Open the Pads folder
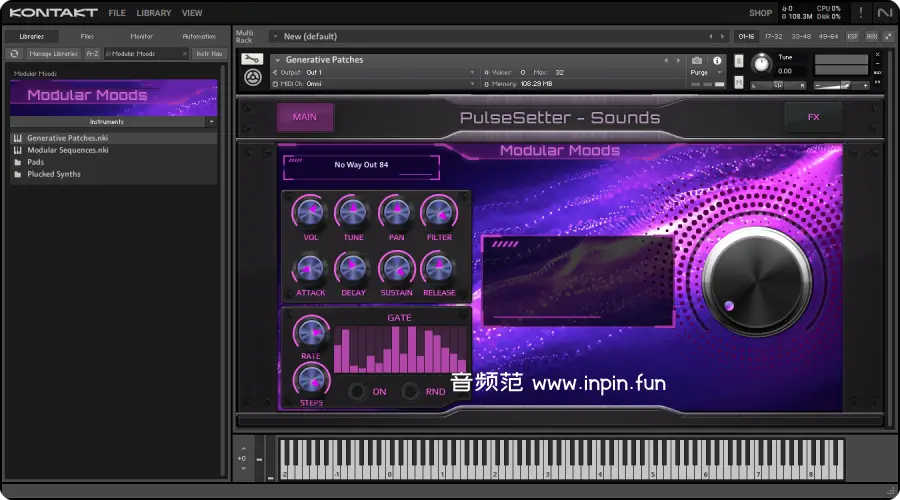 point(35,162)
